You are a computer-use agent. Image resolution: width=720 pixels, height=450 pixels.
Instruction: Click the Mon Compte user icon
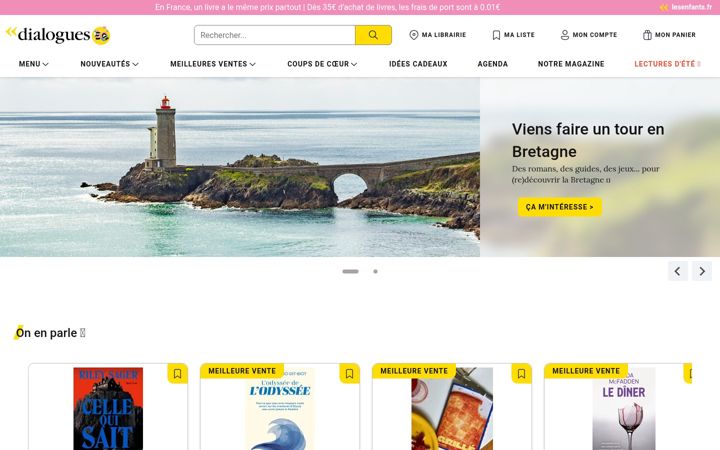tap(565, 35)
